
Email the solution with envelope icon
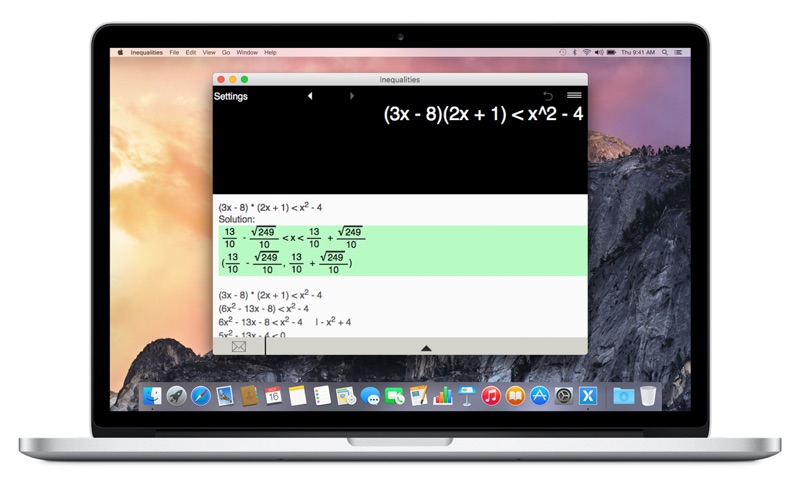(x=239, y=347)
